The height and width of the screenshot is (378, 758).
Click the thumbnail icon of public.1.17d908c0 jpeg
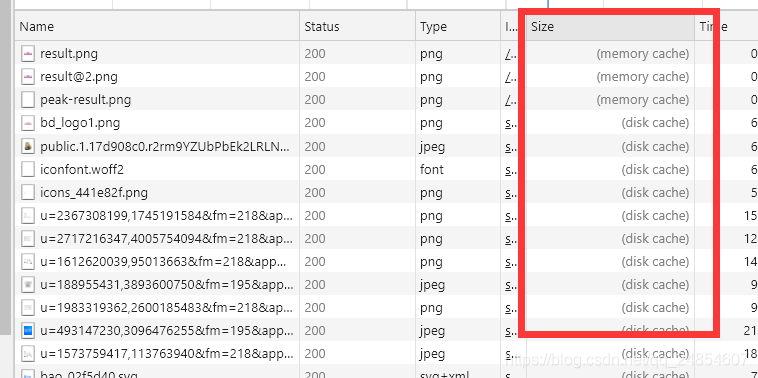click(x=28, y=146)
